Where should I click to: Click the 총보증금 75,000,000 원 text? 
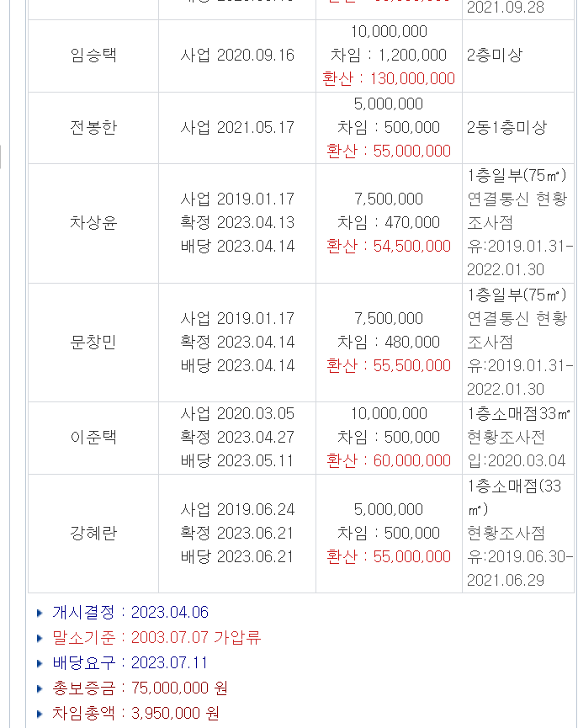[x=140, y=688]
